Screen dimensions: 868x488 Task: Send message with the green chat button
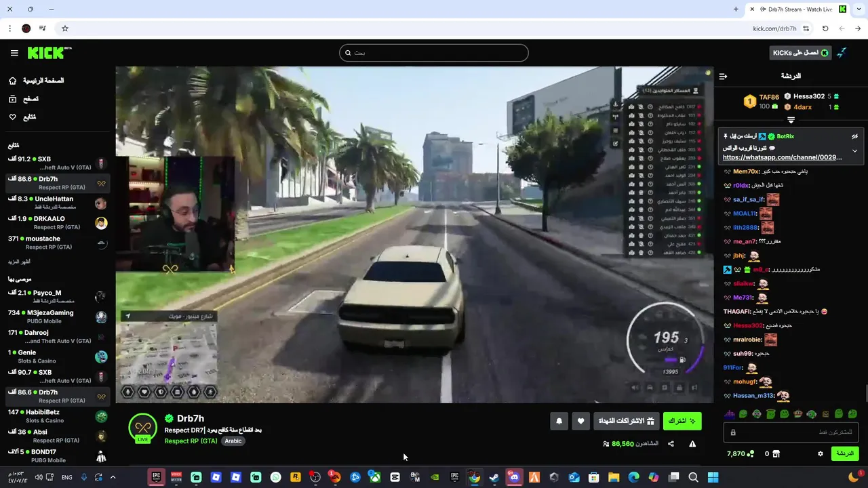(844, 453)
